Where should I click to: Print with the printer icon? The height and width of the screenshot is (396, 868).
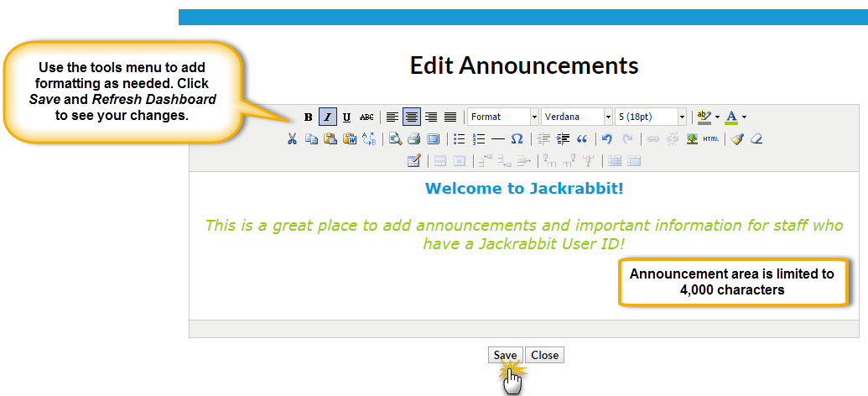point(414,139)
